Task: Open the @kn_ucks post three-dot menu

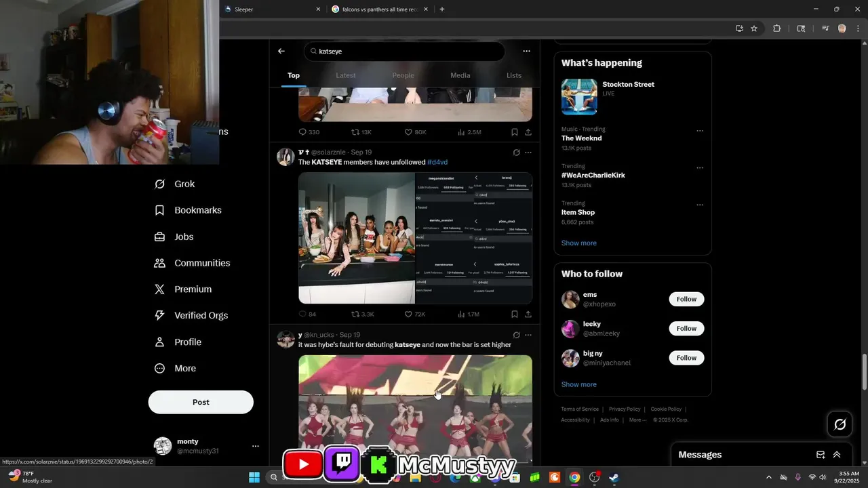Action: pyautogui.click(x=528, y=335)
